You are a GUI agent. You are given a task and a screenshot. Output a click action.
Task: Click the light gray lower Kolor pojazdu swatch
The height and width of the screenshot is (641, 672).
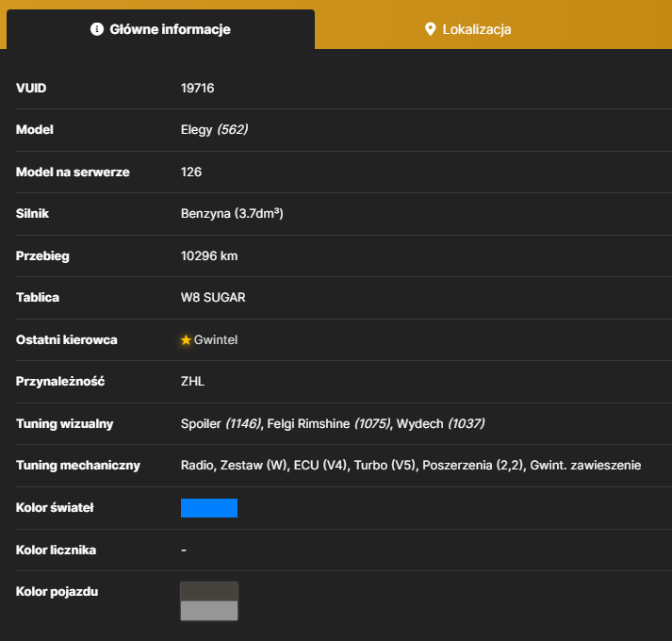point(209,611)
